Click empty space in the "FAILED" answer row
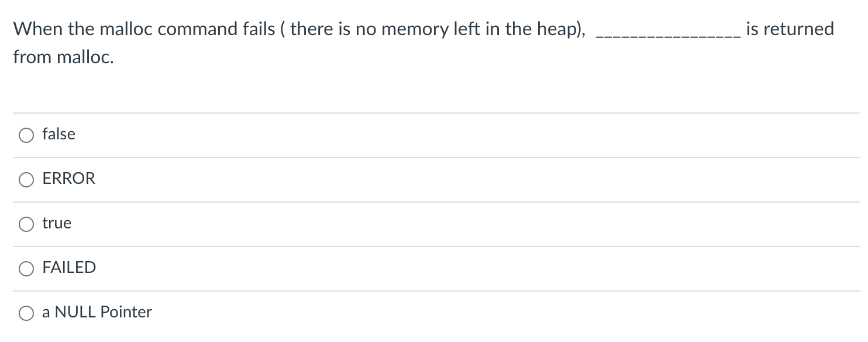868x342 pixels. [468, 269]
